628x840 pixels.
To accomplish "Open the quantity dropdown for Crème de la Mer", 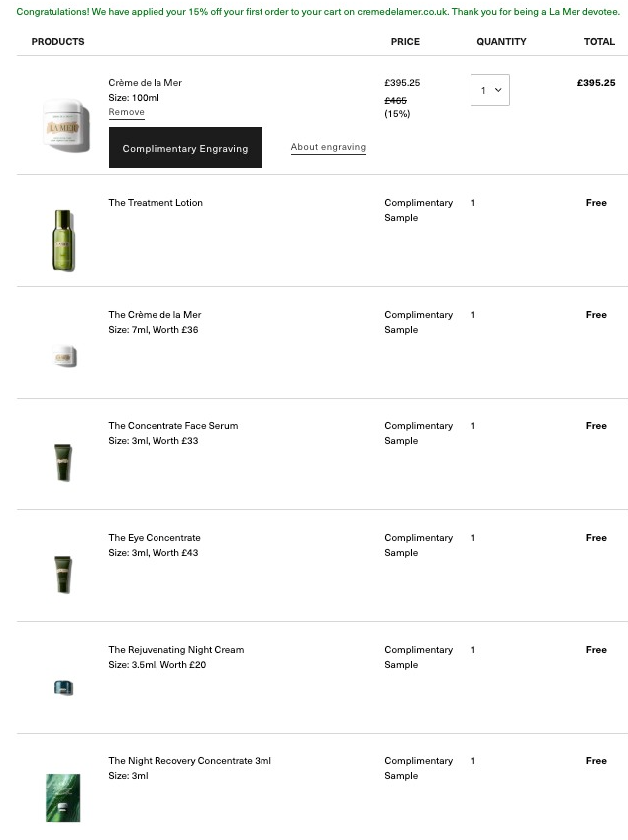I will click(489, 90).
